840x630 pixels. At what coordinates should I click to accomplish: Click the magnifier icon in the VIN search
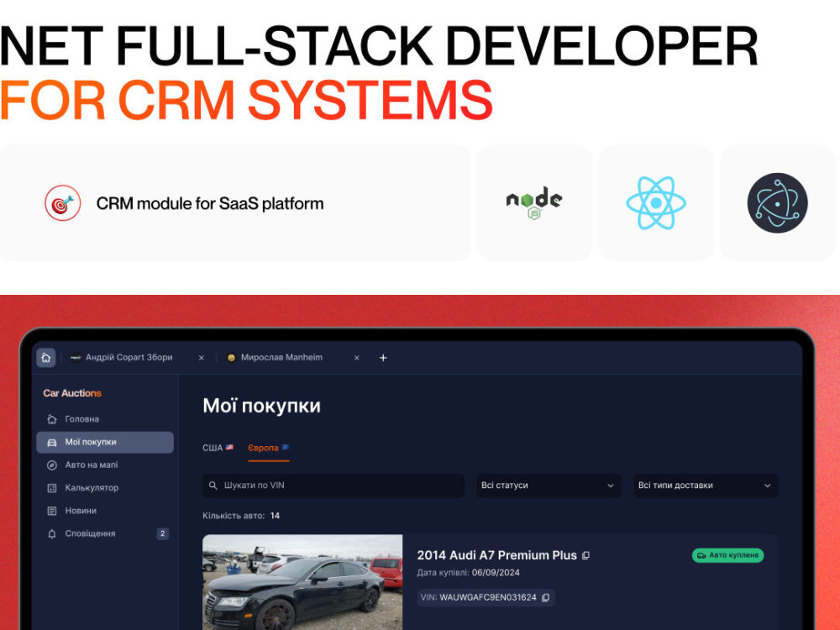pos(213,486)
